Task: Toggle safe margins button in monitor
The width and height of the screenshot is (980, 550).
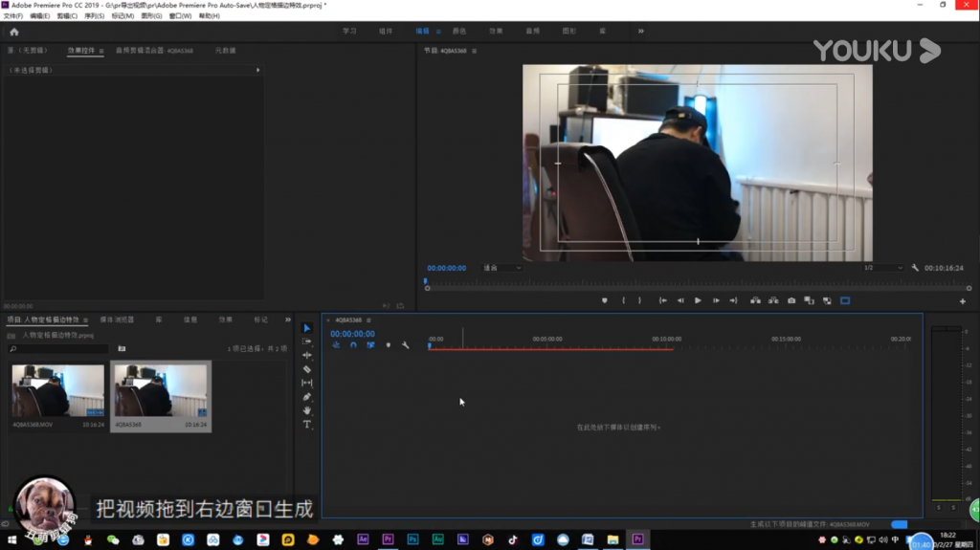Action: (x=845, y=300)
